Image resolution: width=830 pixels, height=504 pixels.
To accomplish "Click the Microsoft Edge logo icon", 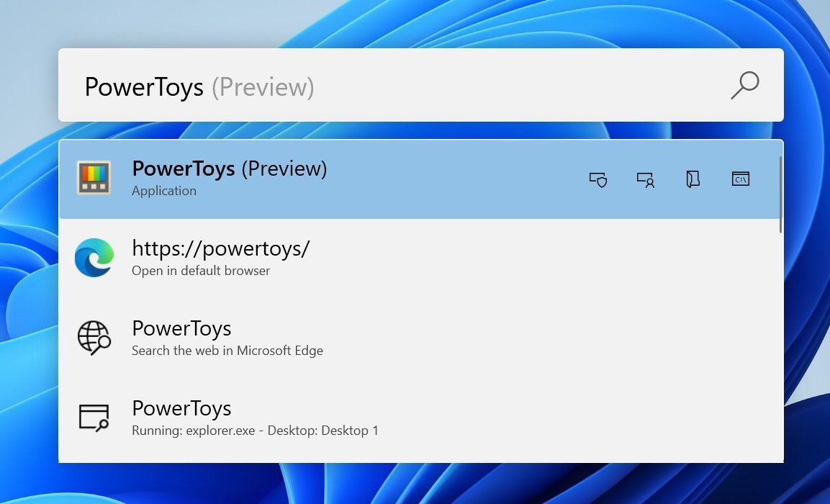I will [94, 258].
